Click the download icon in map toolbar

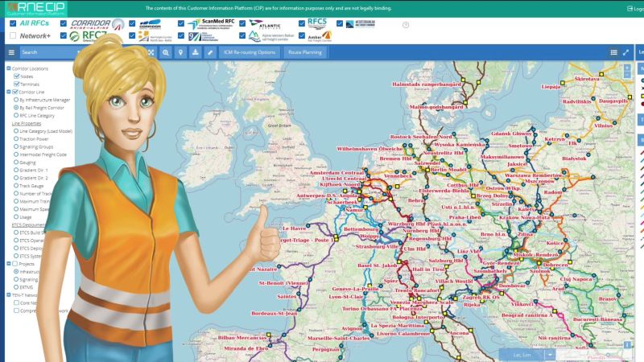[195, 52]
